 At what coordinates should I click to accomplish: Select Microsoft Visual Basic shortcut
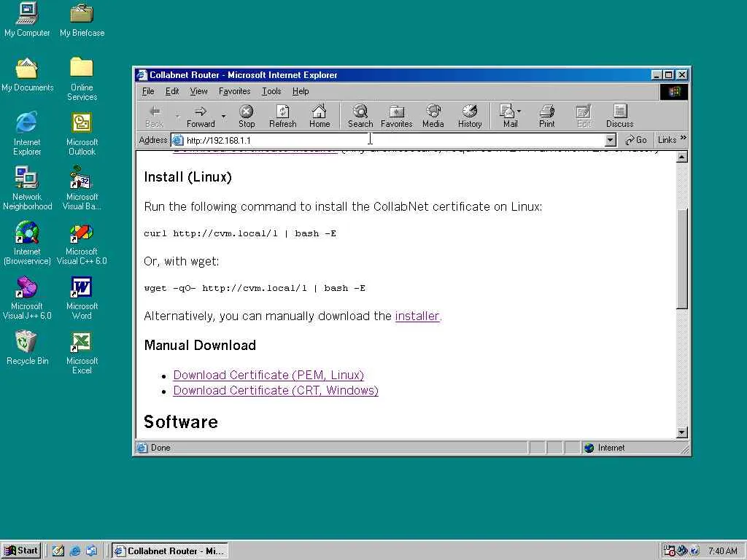(82, 189)
